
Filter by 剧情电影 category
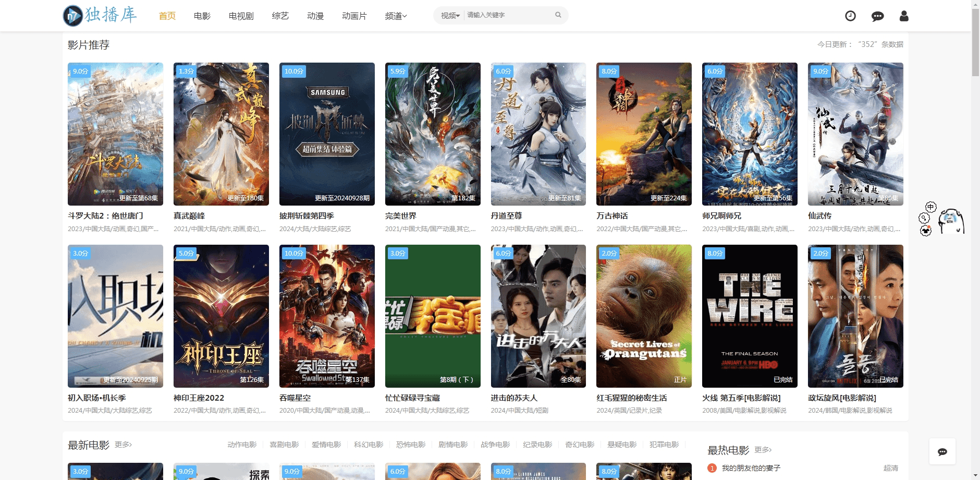click(453, 445)
